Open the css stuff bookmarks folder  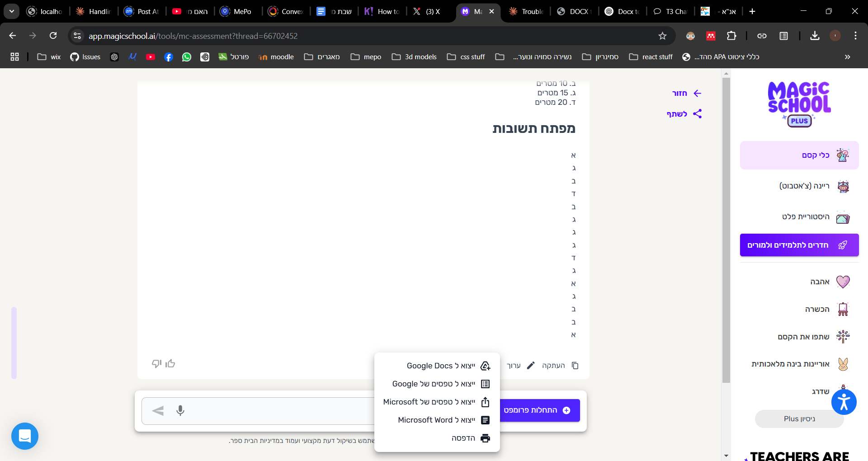466,57
